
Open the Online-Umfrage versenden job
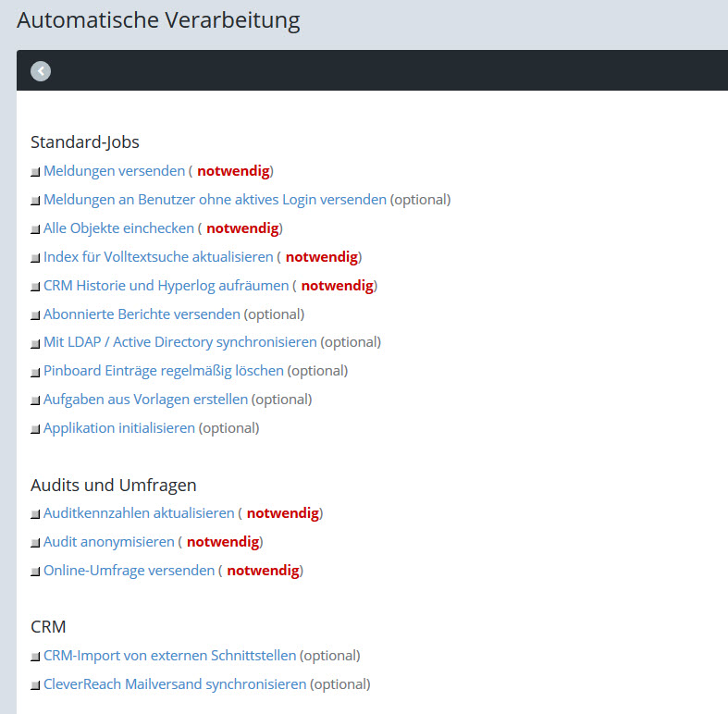129,571
